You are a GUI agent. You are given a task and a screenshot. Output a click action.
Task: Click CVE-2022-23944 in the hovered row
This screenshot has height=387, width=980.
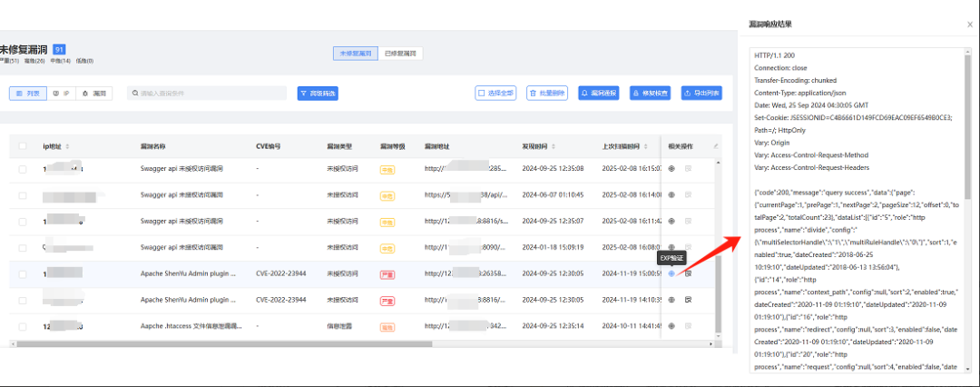(x=281, y=273)
